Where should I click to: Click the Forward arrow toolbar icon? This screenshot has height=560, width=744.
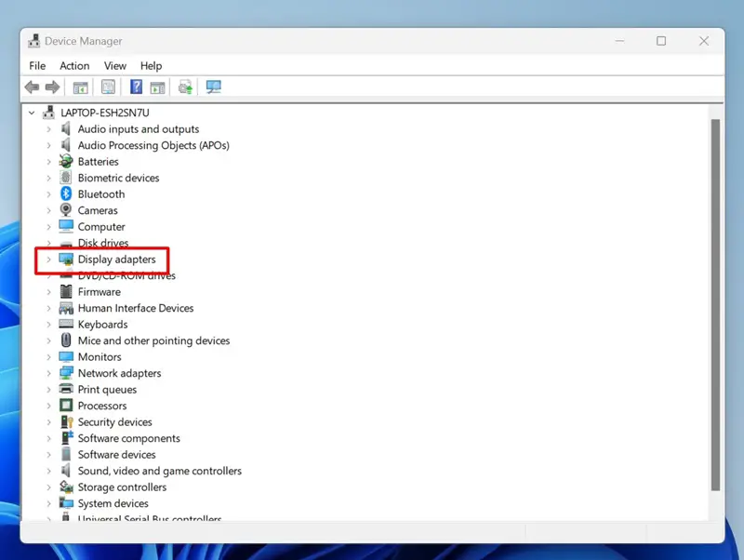click(x=52, y=87)
